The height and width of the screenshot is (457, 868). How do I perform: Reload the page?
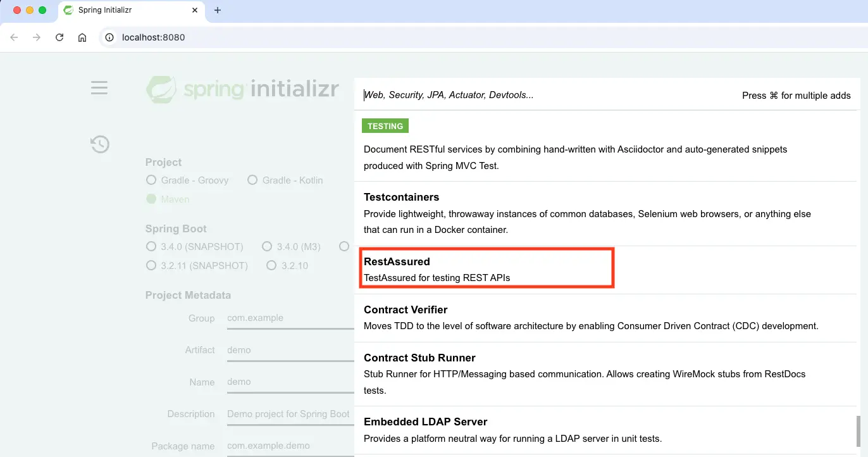tap(59, 37)
